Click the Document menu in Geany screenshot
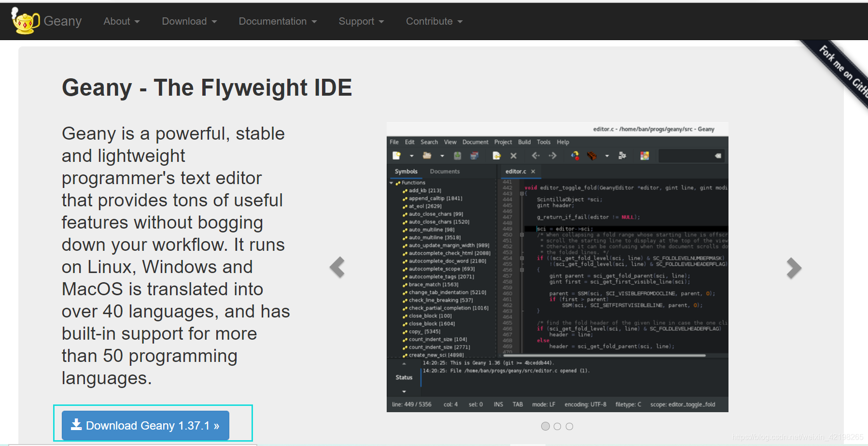 point(476,142)
